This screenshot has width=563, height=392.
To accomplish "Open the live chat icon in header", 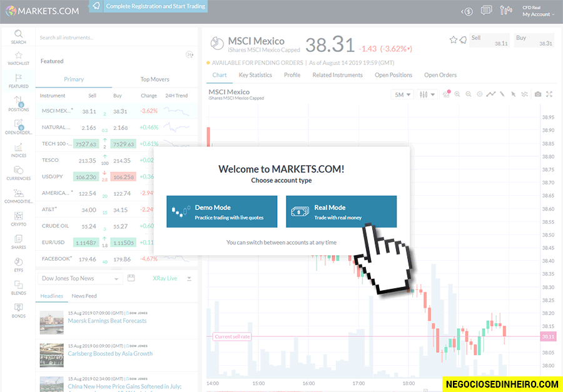I will point(486,11).
